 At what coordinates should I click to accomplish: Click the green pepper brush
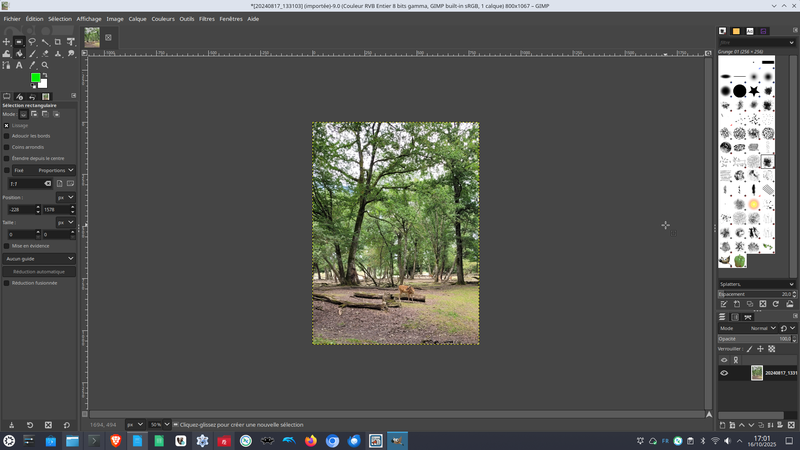point(740,261)
